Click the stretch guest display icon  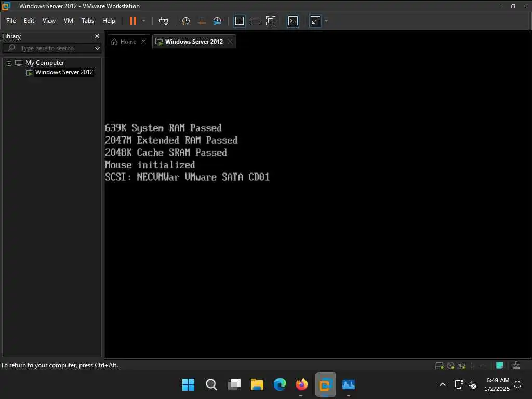click(x=315, y=21)
